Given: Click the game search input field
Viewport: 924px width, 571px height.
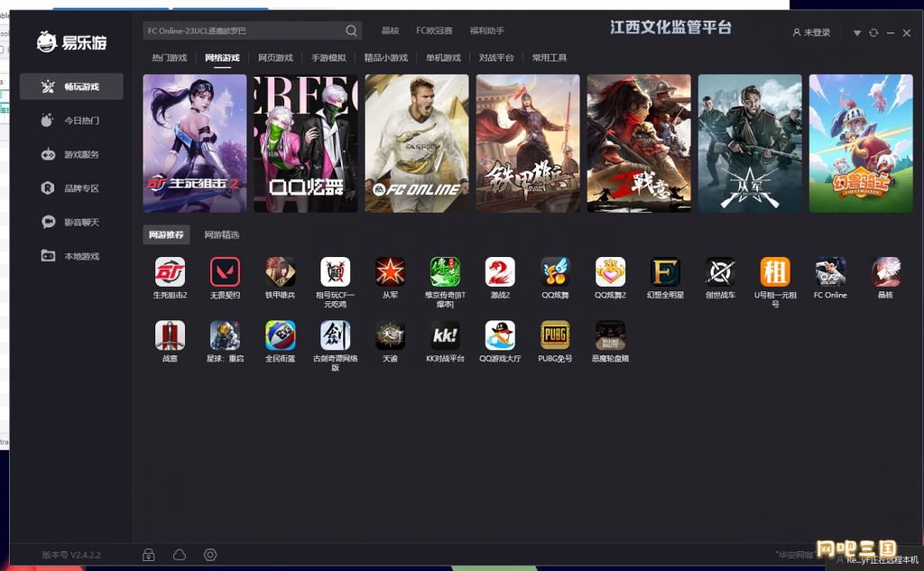Looking at the screenshot, I should (x=253, y=31).
